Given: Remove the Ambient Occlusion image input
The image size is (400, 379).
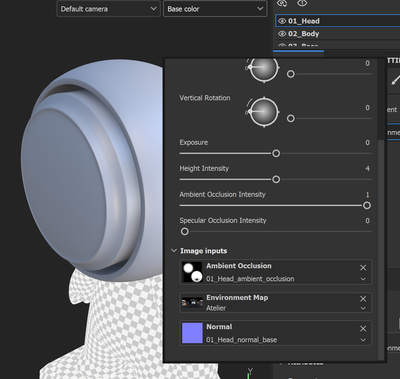Looking at the screenshot, I should coord(363,268).
